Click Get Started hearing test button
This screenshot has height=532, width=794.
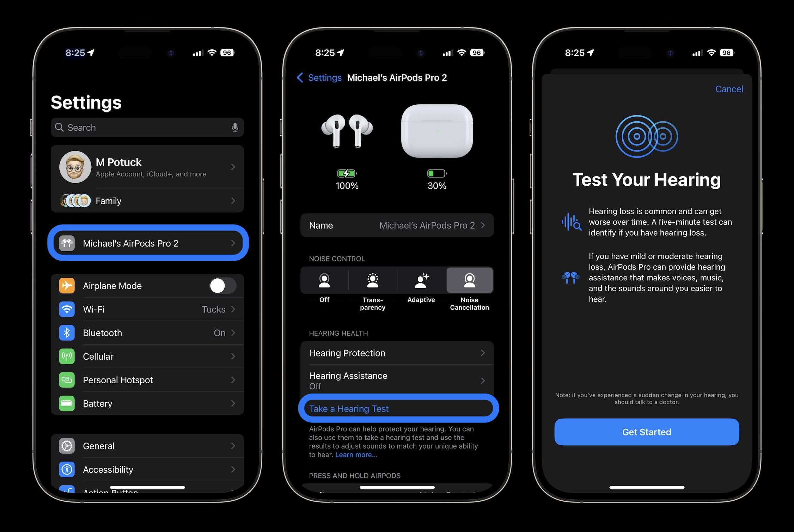646,432
